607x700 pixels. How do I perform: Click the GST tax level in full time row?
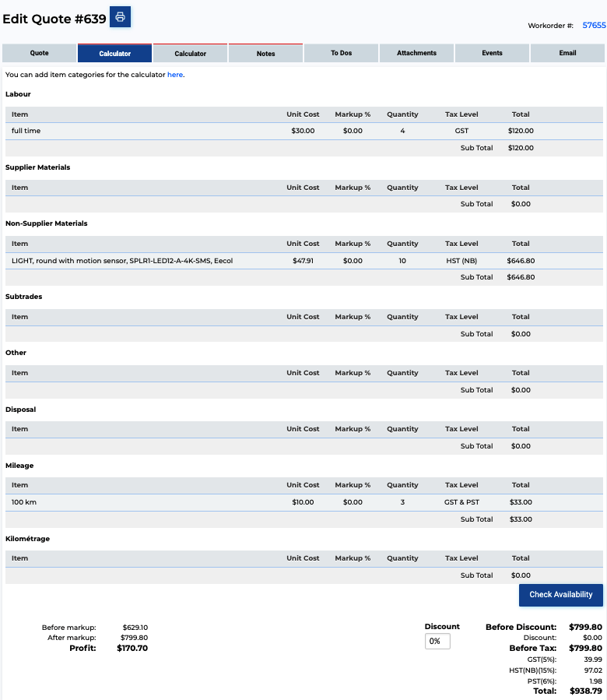click(x=461, y=131)
